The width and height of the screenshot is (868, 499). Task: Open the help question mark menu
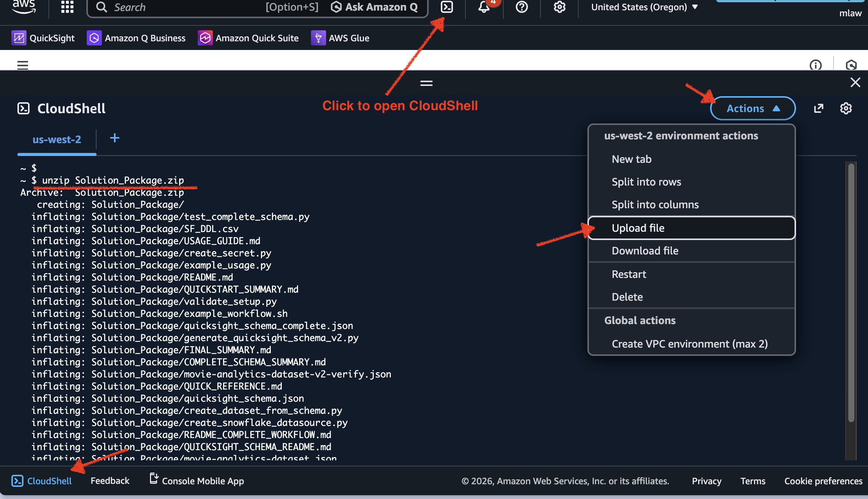pyautogui.click(x=522, y=7)
